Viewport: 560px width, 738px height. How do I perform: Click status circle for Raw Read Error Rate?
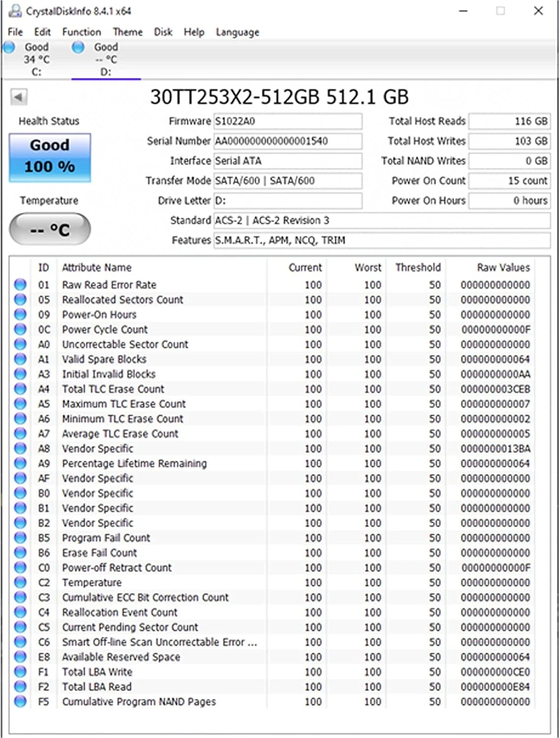pos(20,285)
